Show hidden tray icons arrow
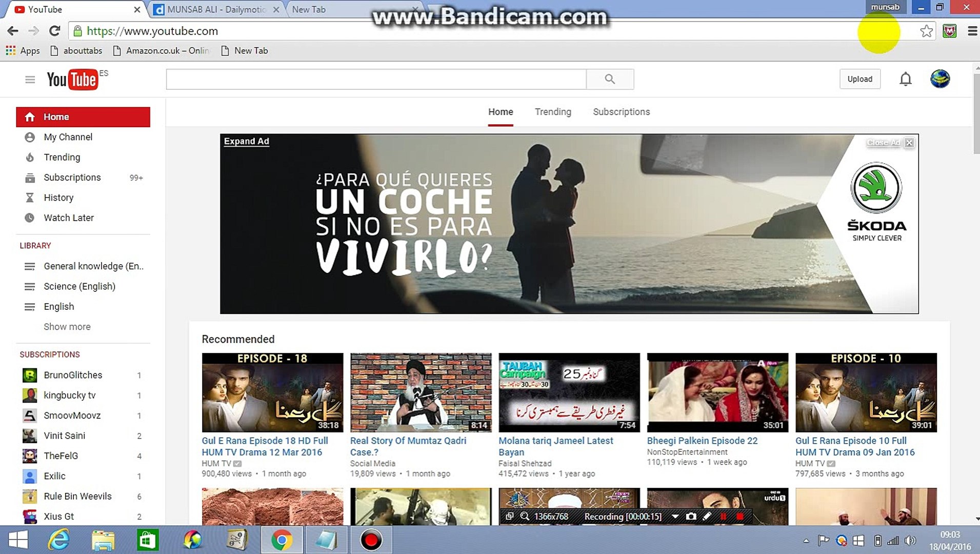This screenshot has width=980, height=554. pyautogui.click(x=806, y=541)
